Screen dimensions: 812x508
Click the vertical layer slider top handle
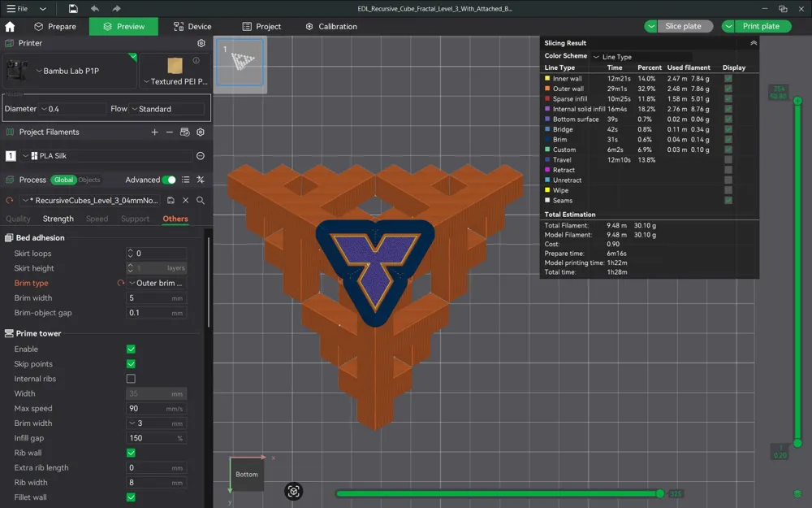point(797,101)
